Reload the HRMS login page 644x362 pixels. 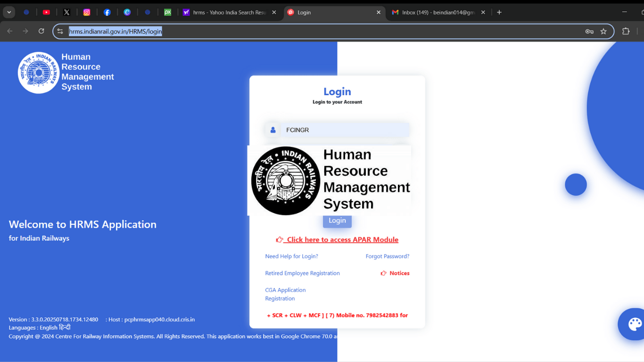point(41,31)
